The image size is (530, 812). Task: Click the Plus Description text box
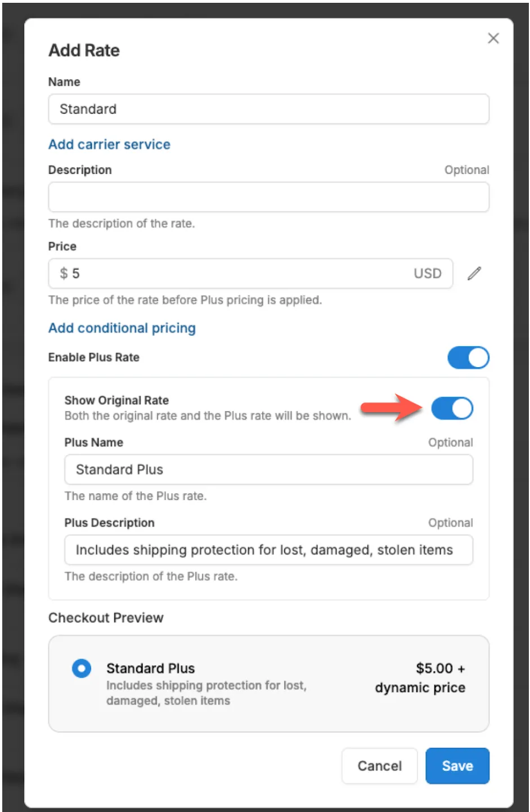tap(268, 550)
